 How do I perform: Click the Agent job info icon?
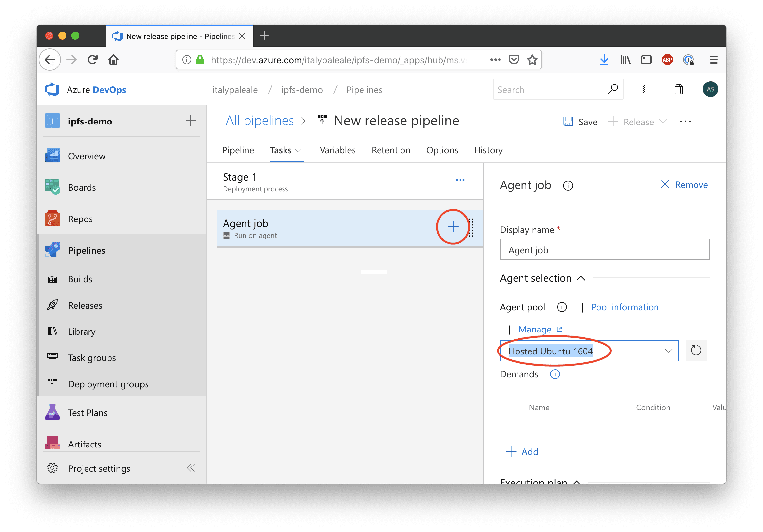(568, 186)
